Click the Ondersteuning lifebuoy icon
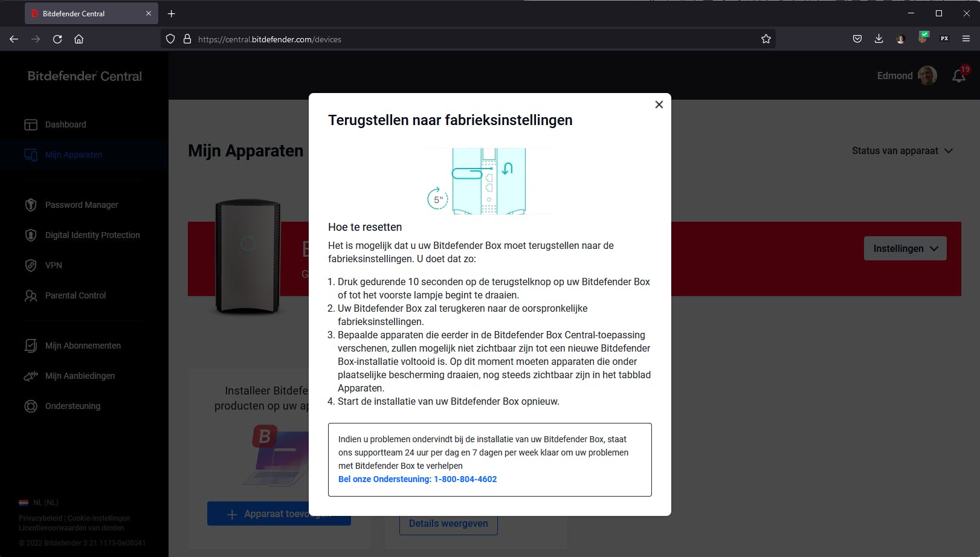 [x=31, y=406]
